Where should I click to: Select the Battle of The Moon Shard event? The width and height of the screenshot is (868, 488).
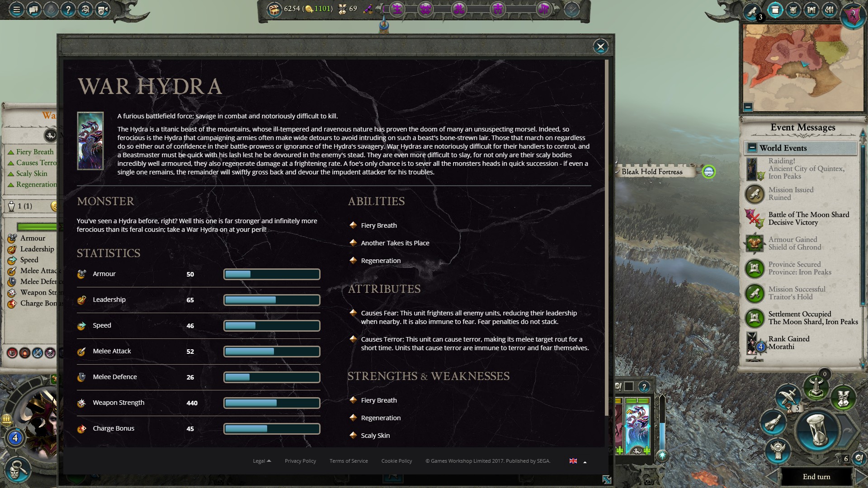808,218
